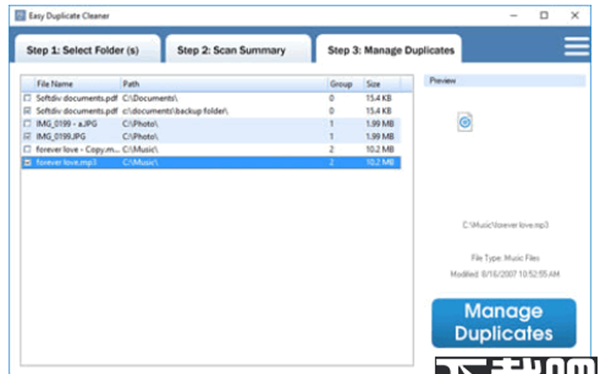Image resolution: width=600 pixels, height=374 pixels.
Task: Click the music file preview icon
Action: tap(465, 122)
